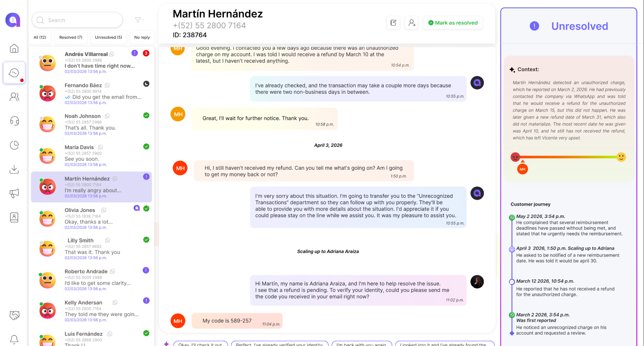Select the "Okay, I'll check it out" suggested reply
Viewport: 644px width, 346px height.
point(201,344)
